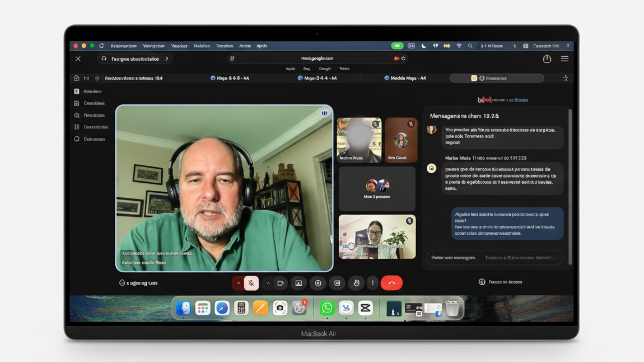This screenshot has height=362, width=644.
Task: Open Finder from the Dock
Action: 183,308
